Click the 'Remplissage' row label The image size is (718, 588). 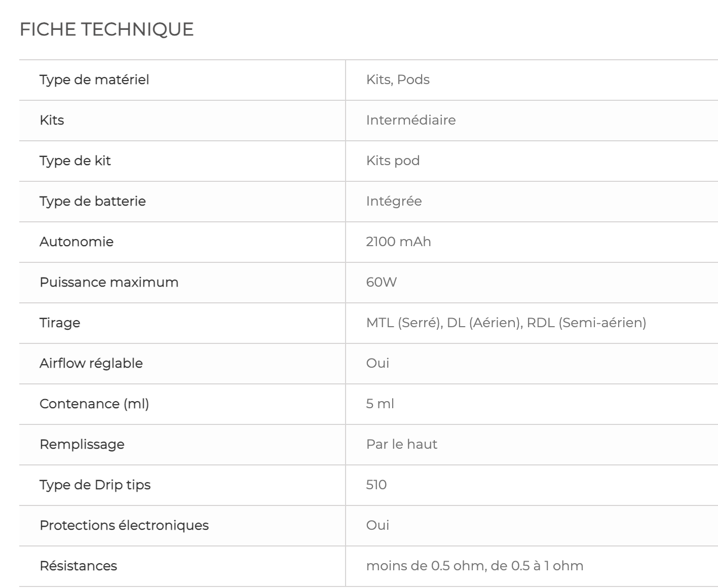[82, 444]
